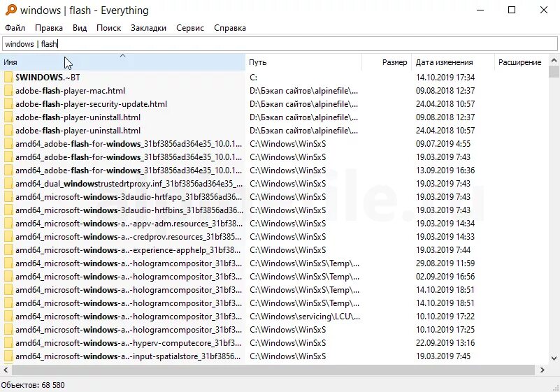
Task: Click path C: of $WINDOWS.~BT row
Action: (253, 77)
